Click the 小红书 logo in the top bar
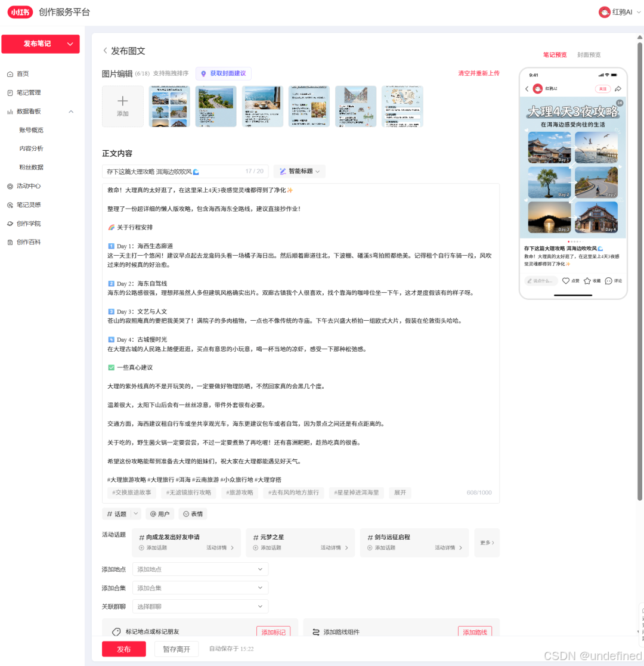 [x=20, y=12]
